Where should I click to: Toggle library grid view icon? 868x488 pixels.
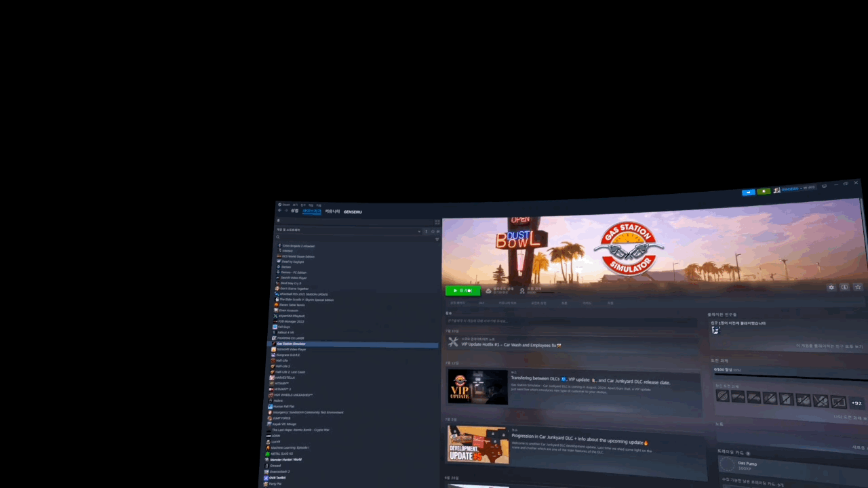pos(437,222)
